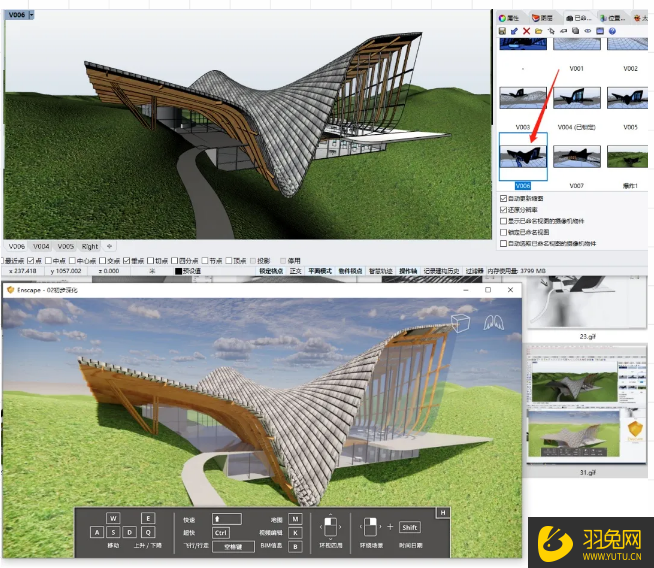Click the blue help question mark icon
The height and width of the screenshot is (568, 654).
click(x=611, y=31)
